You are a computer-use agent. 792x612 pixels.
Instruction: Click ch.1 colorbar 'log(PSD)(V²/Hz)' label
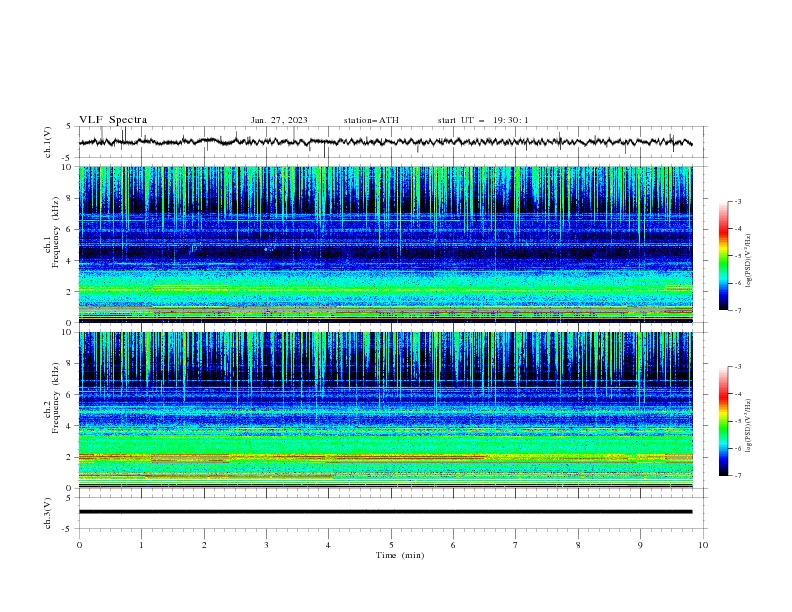749,261
